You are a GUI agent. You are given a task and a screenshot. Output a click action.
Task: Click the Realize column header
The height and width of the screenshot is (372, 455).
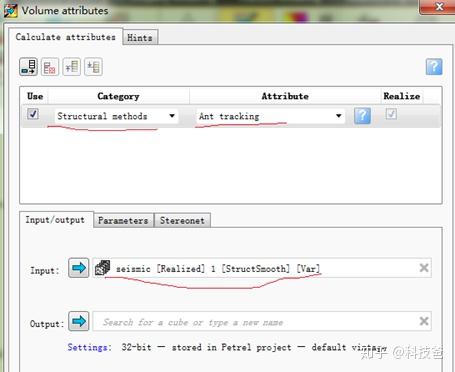(402, 96)
